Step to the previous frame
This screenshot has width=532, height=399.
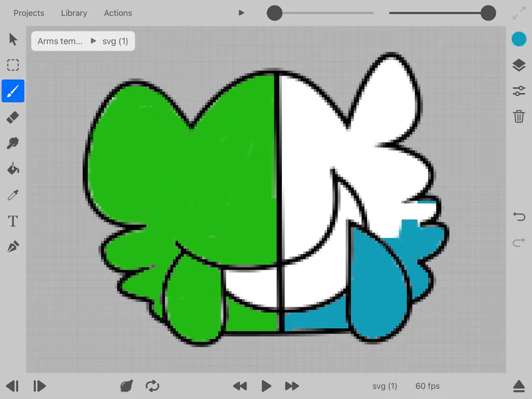pos(12,386)
